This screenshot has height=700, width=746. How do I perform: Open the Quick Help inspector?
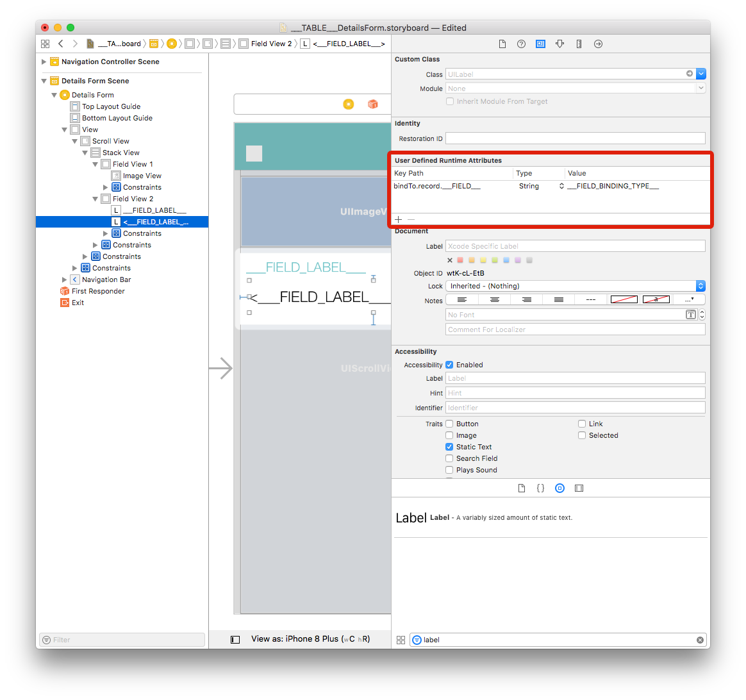(x=522, y=44)
